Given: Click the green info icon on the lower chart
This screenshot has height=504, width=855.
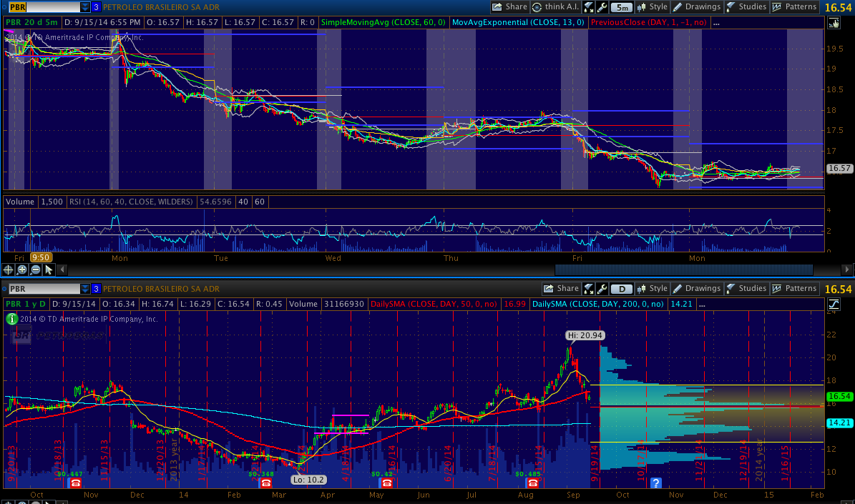Looking at the screenshot, I should click(x=12, y=319).
